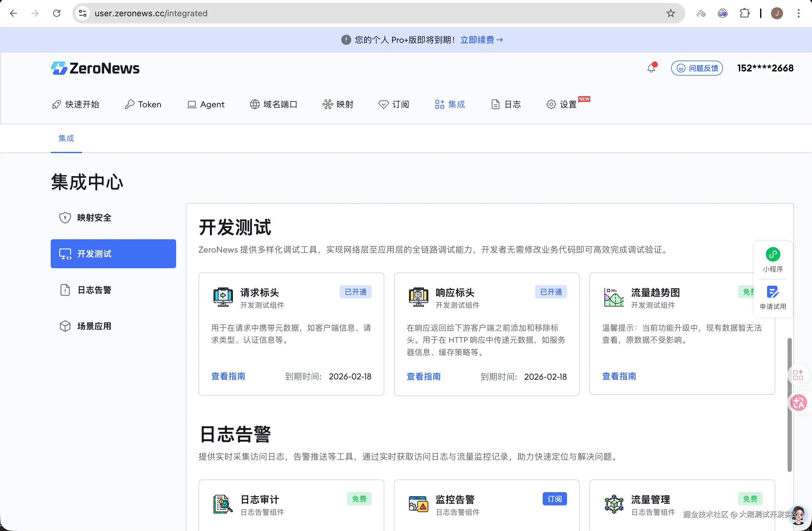Viewport: 812px width, 531px height.
Task: Click the 流量管理 card title
Action: 650,500
